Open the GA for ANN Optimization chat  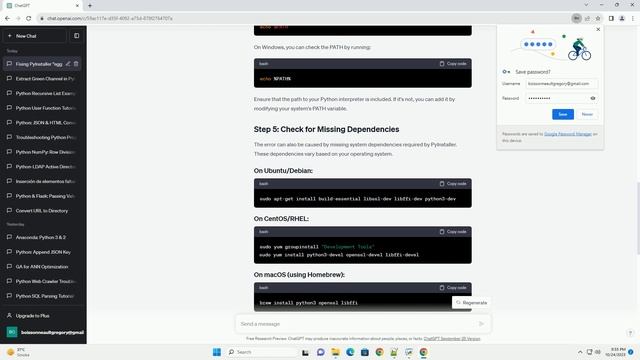[42, 267]
